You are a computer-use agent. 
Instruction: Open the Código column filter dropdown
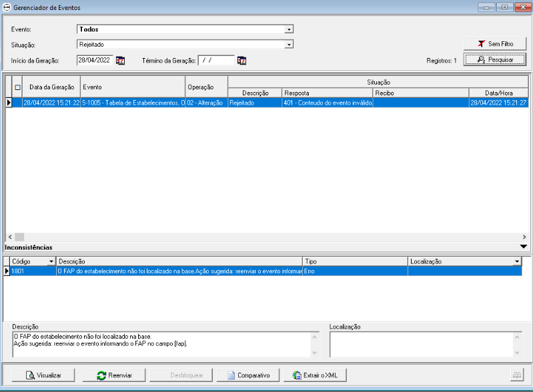pyautogui.click(x=51, y=262)
